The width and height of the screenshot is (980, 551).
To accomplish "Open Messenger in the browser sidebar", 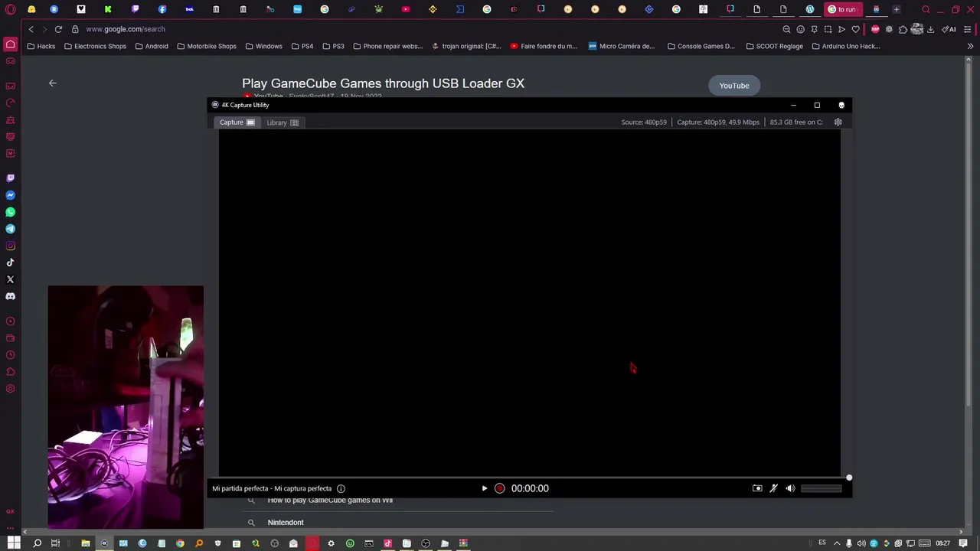I will [10, 195].
